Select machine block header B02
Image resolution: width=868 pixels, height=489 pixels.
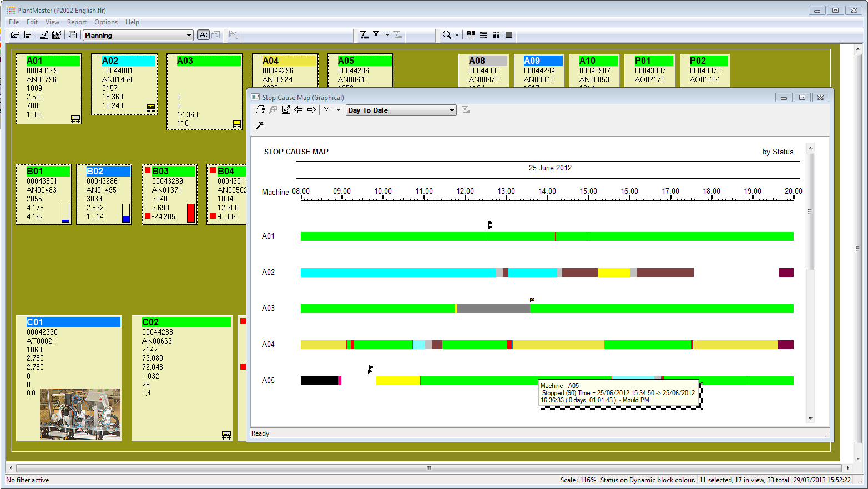click(108, 171)
